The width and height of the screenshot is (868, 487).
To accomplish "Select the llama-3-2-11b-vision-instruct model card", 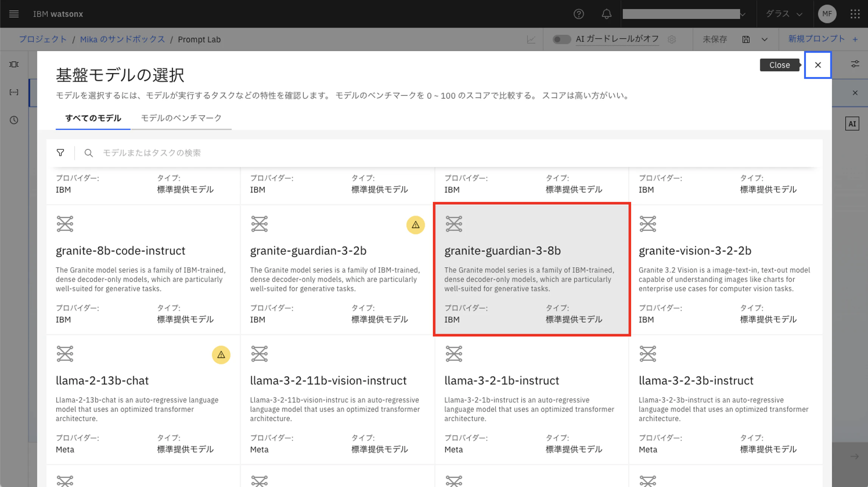I will tap(338, 400).
